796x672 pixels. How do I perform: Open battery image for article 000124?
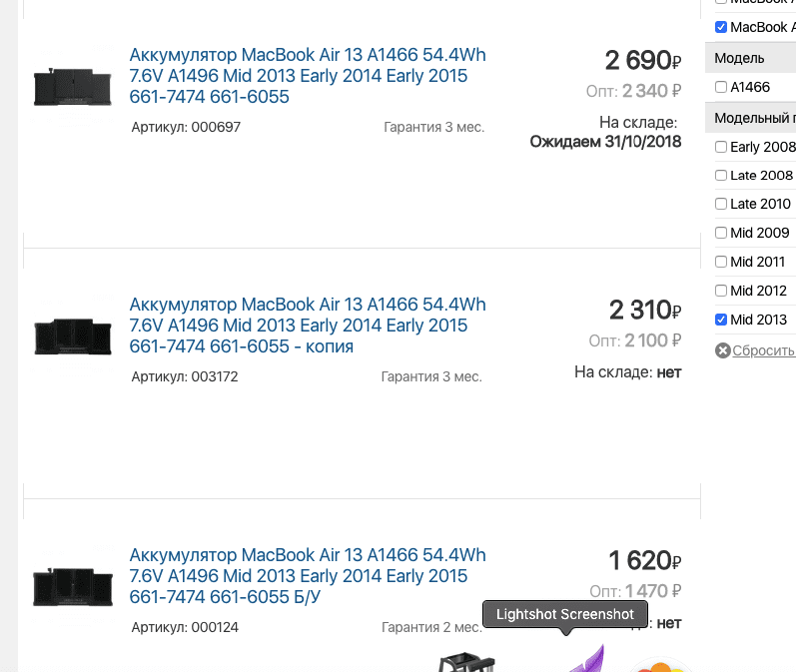[72, 587]
